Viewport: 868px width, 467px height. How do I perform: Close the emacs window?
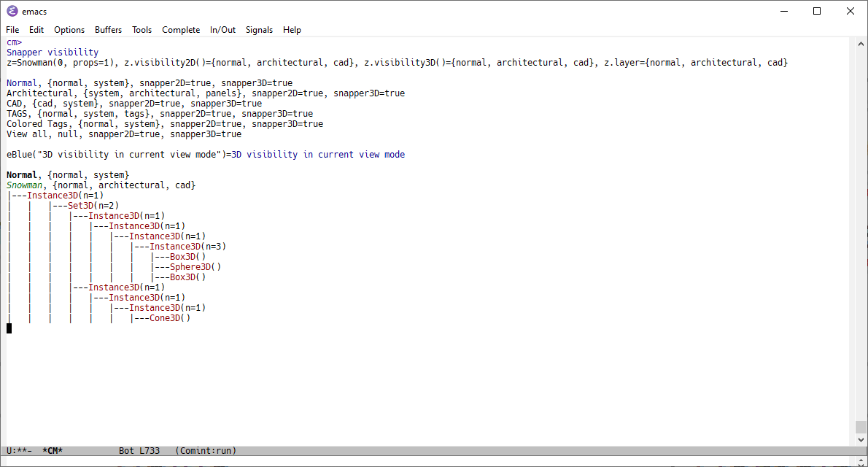tap(850, 11)
